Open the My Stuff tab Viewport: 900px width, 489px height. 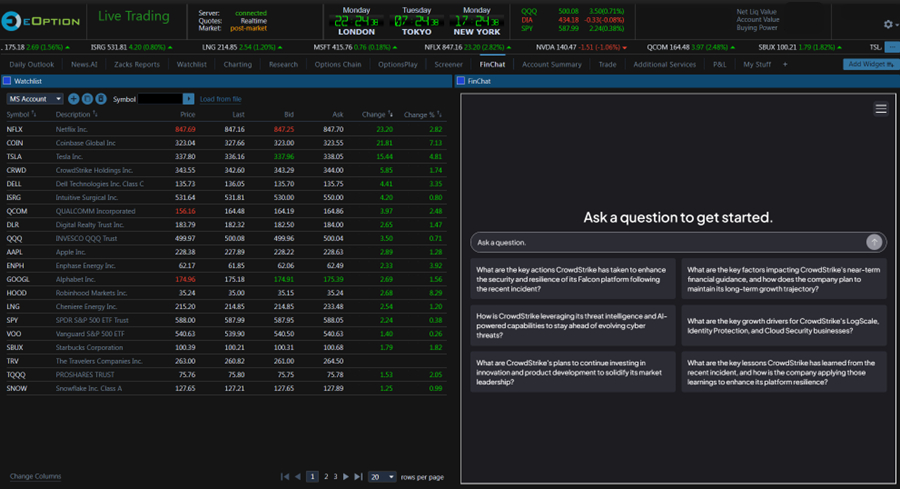tap(757, 64)
